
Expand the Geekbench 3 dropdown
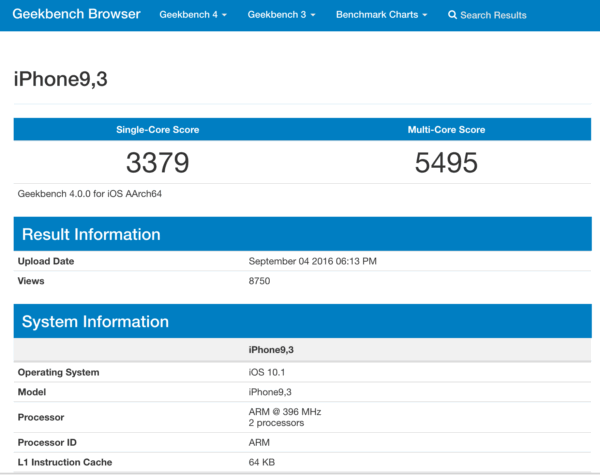(281, 16)
